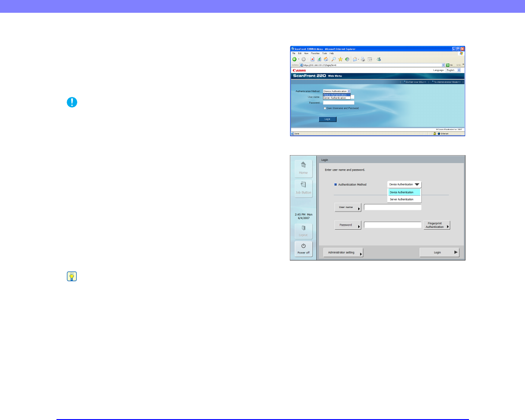Open Authentication Method dropdown on touch panel
525x420 pixels.
pyautogui.click(x=404, y=184)
